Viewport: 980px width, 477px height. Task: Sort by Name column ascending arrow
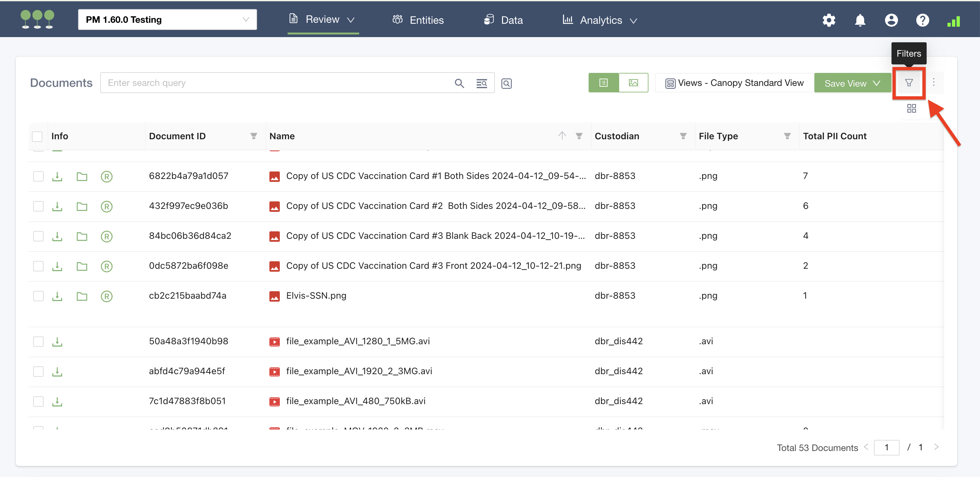[562, 135]
